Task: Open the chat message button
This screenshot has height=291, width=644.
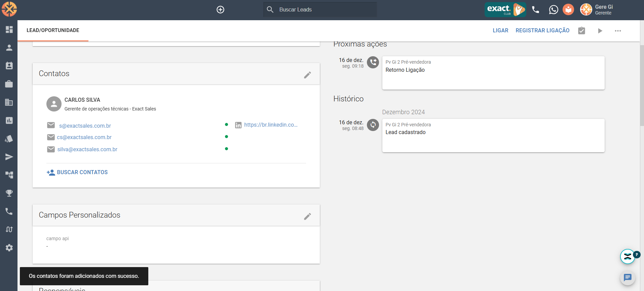Action: click(x=628, y=278)
